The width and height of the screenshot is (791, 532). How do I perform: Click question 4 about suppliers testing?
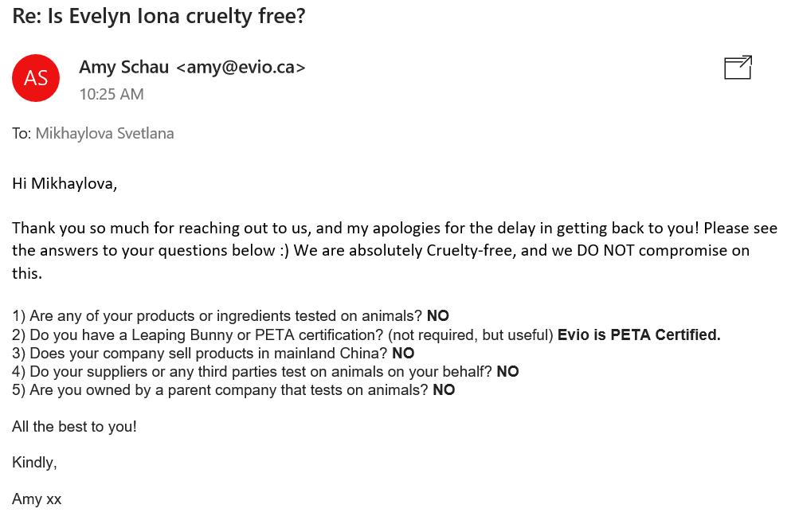point(252,372)
